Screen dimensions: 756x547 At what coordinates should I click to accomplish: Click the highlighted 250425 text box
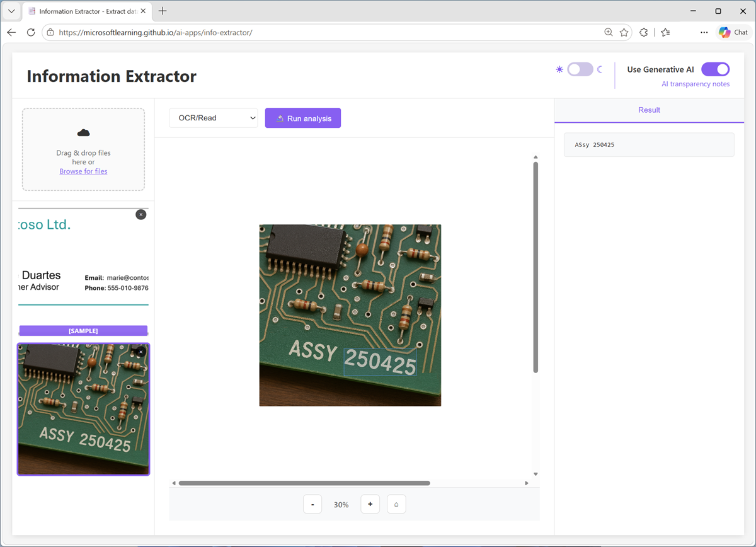[x=380, y=362]
